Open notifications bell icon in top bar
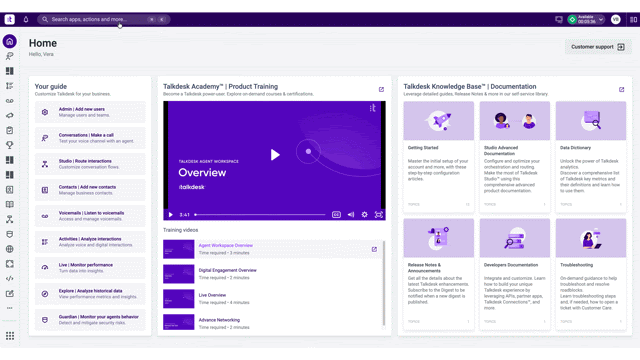Image resolution: width=640 pixels, height=360 pixels. click(x=26, y=19)
